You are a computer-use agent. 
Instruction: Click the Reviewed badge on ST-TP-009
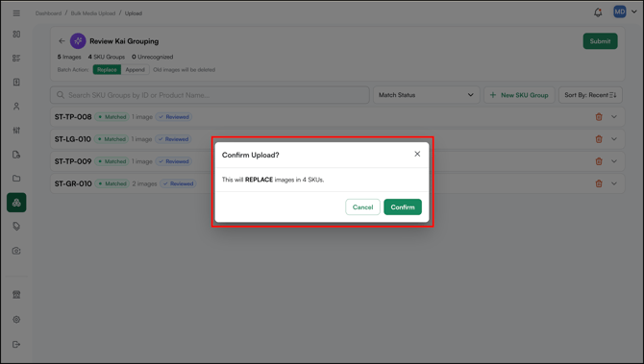tap(174, 161)
